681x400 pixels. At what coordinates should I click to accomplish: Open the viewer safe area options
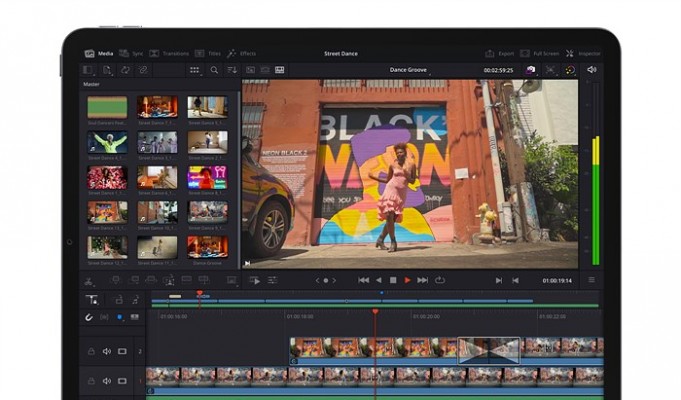pyautogui.click(x=550, y=70)
